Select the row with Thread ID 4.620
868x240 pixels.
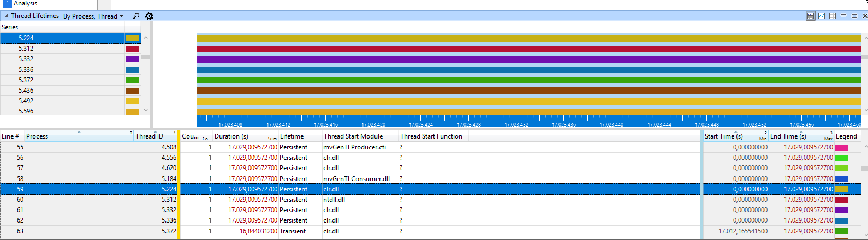click(431, 168)
